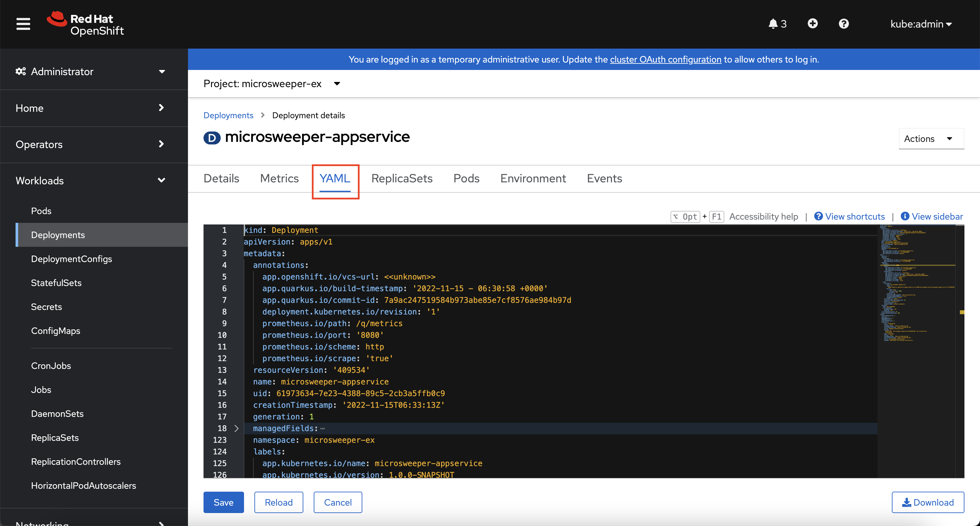Screen dimensions: 980x526
Task: Click the prometheus.io/port '8080' value
Action: [370, 335]
